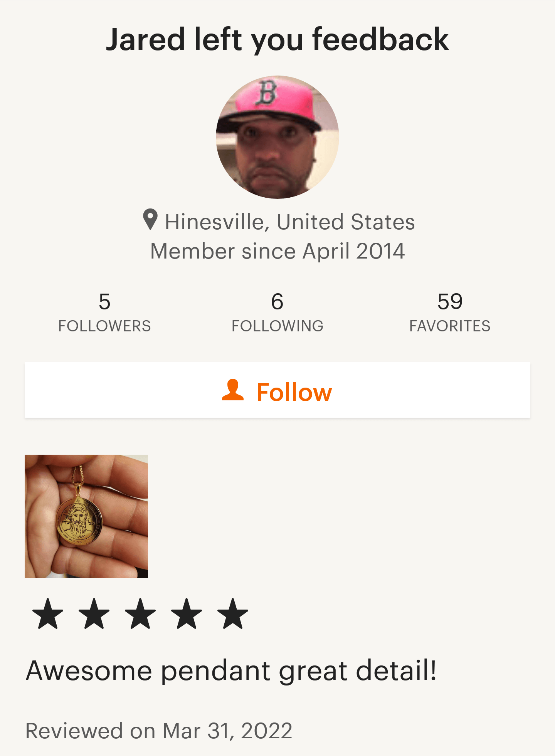The height and width of the screenshot is (756, 555).
Task: Open the FAVORITES label
Action: (450, 326)
